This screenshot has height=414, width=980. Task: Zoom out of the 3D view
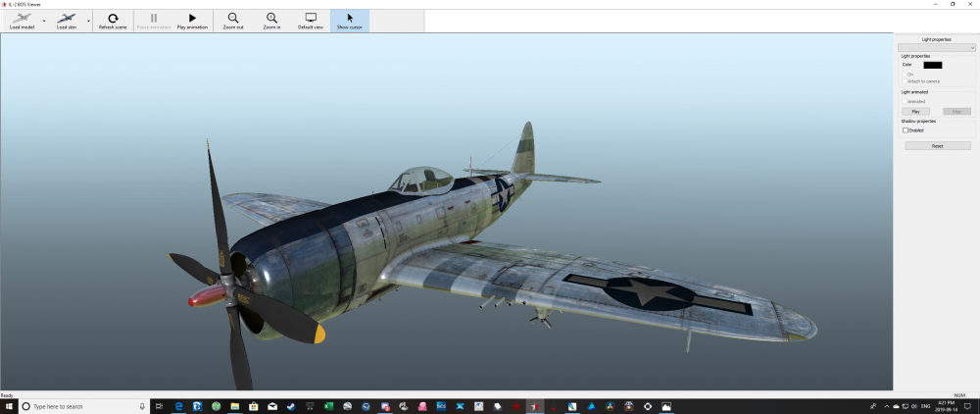tap(232, 21)
